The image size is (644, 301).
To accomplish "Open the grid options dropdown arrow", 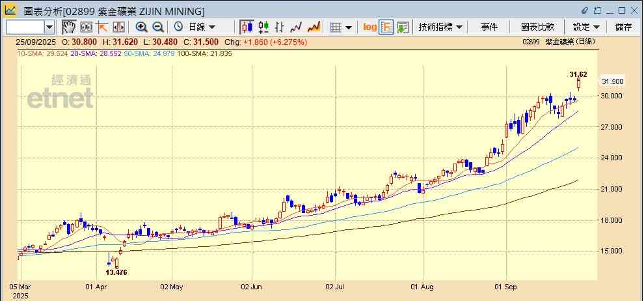I will click(349, 27).
